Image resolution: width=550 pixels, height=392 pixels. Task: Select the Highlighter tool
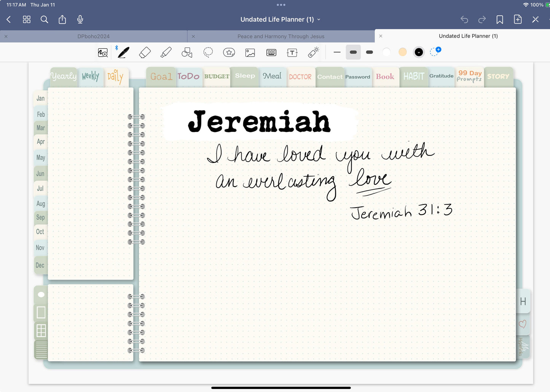[166, 52]
